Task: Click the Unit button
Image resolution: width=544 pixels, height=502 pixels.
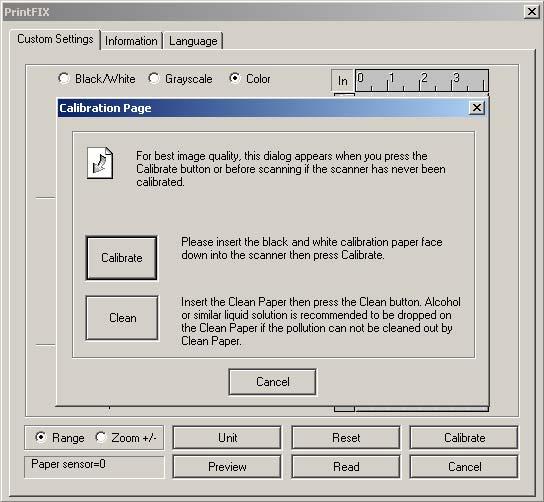Action: pyautogui.click(x=227, y=437)
